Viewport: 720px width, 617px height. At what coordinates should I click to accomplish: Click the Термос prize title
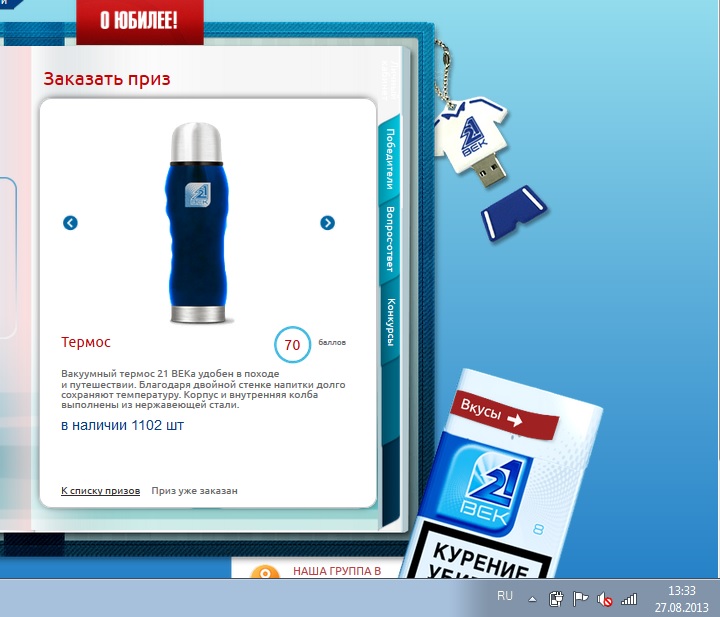[x=86, y=342]
